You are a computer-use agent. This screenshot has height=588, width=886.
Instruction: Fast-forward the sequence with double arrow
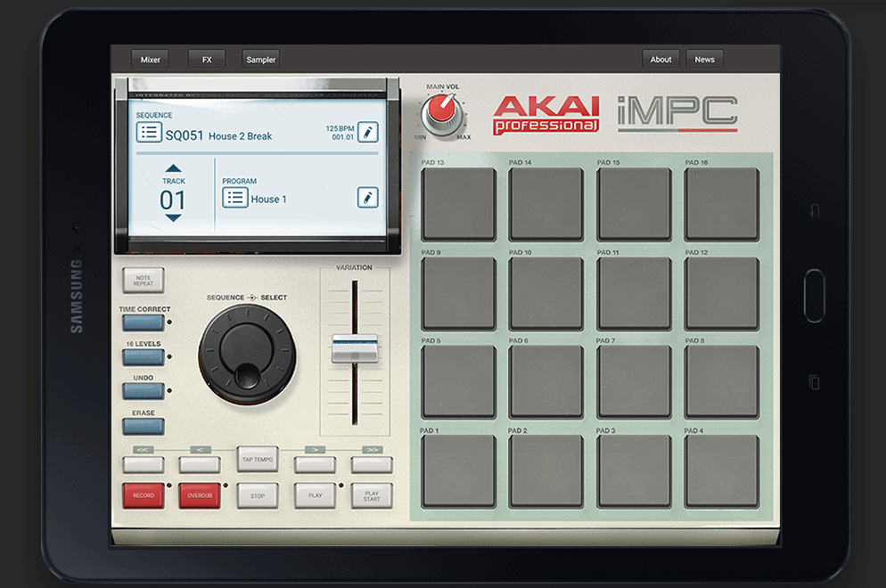click(372, 462)
